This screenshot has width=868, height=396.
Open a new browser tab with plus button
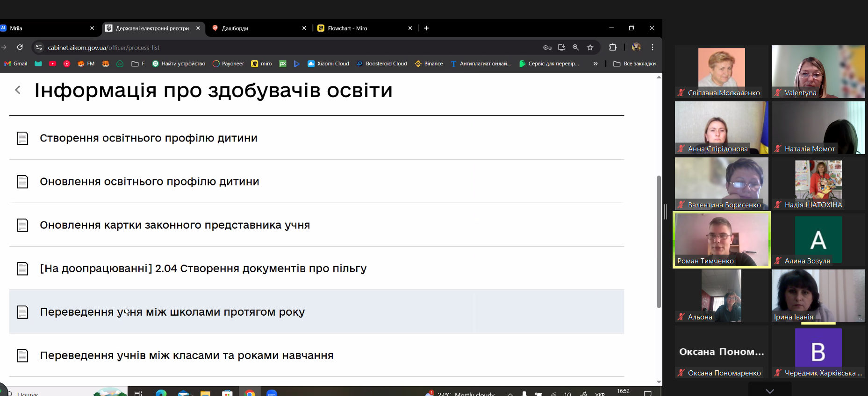click(426, 28)
